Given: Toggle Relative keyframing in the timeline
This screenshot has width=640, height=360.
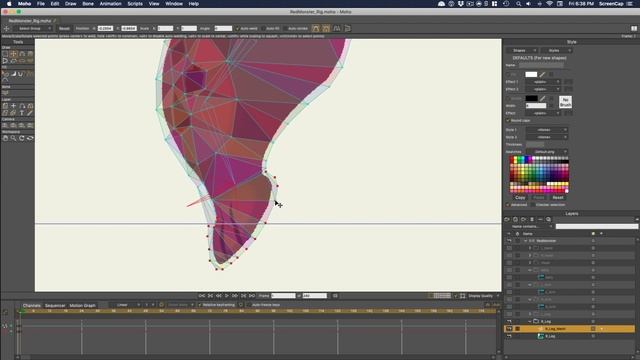Looking at the screenshot, I should coord(200,305).
